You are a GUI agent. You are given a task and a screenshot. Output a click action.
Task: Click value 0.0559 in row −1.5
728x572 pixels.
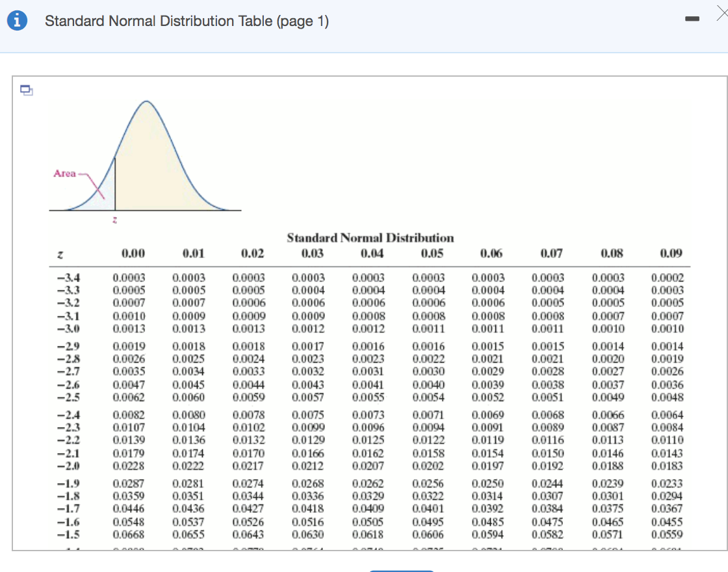[x=667, y=534]
